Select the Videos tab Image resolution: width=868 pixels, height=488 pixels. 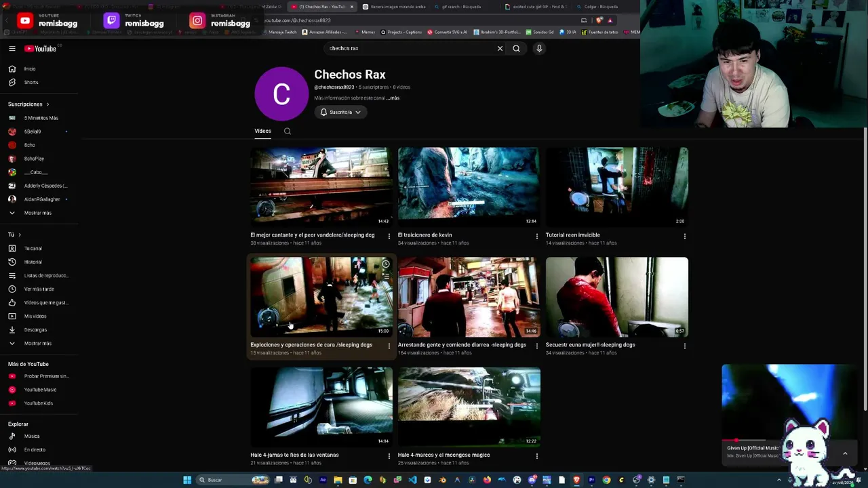coord(262,131)
